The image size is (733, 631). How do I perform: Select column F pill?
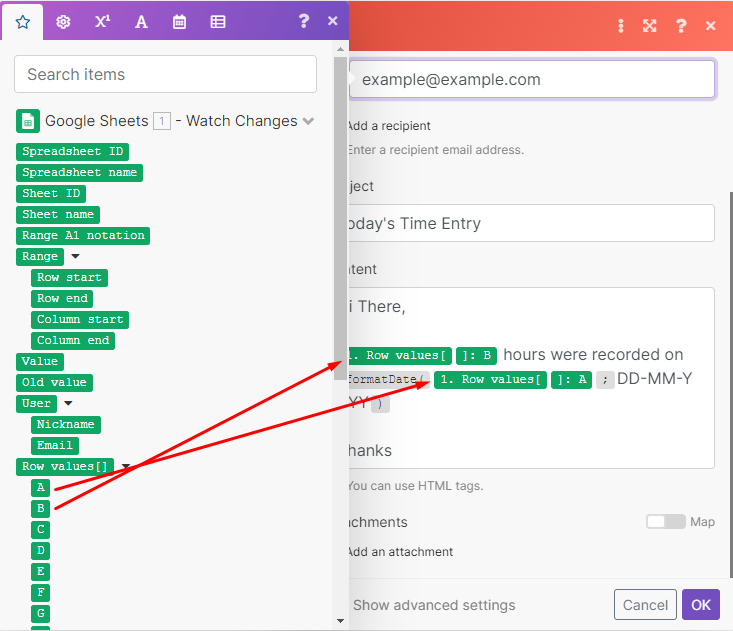point(41,593)
